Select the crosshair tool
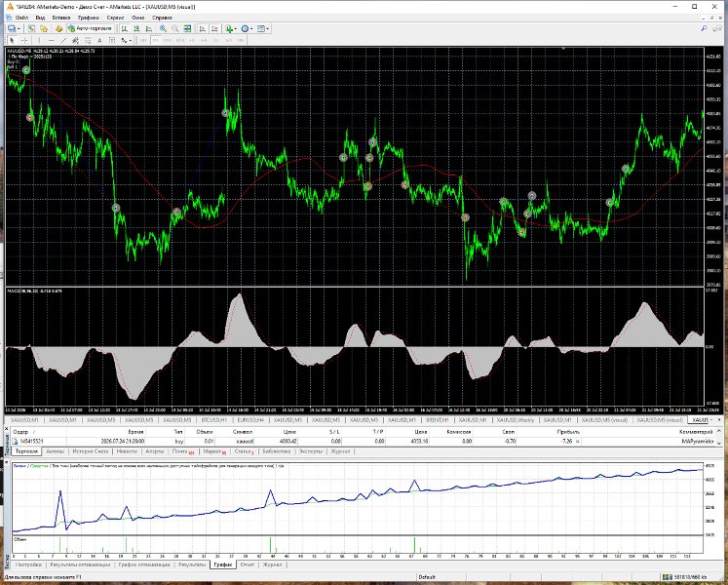Screen dimensions: 728x585 click(x=24, y=40)
